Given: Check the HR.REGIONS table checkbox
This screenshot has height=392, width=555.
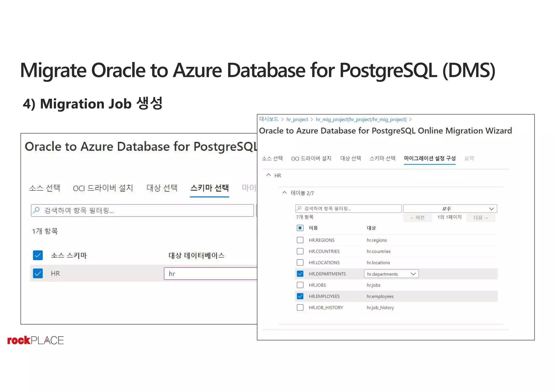Looking at the screenshot, I should pos(300,240).
